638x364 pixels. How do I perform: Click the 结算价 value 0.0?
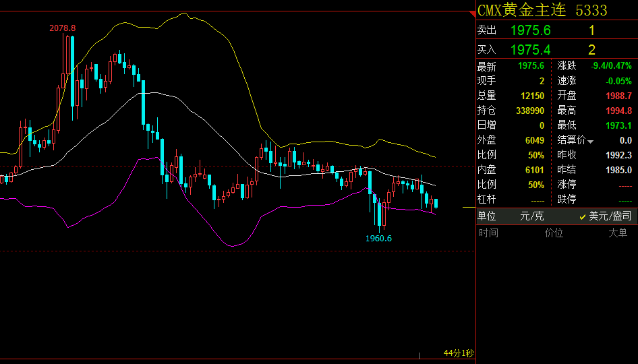point(625,140)
